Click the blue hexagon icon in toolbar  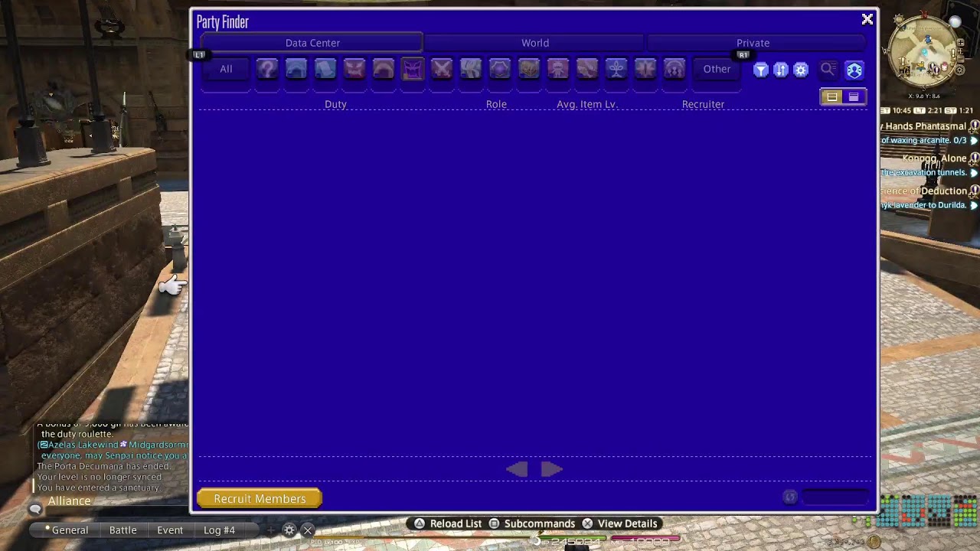point(854,70)
